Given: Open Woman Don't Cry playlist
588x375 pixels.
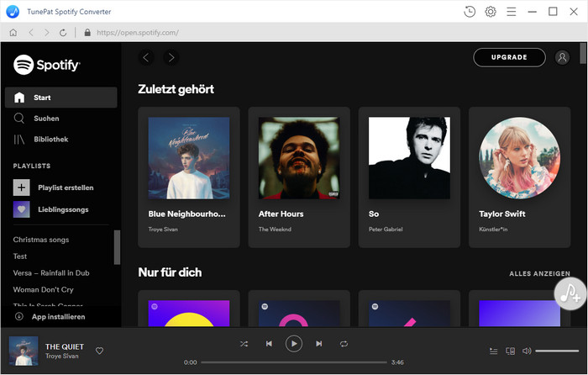Looking at the screenshot, I should coord(43,289).
